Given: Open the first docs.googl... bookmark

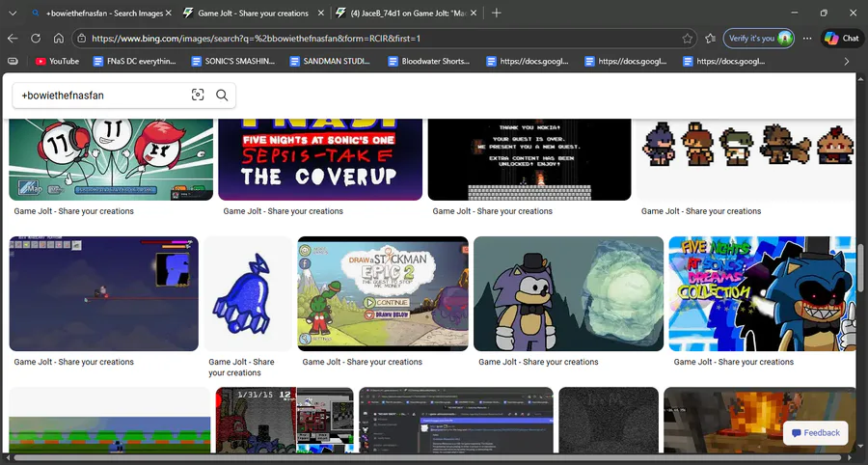Looking at the screenshot, I should click(x=528, y=62).
